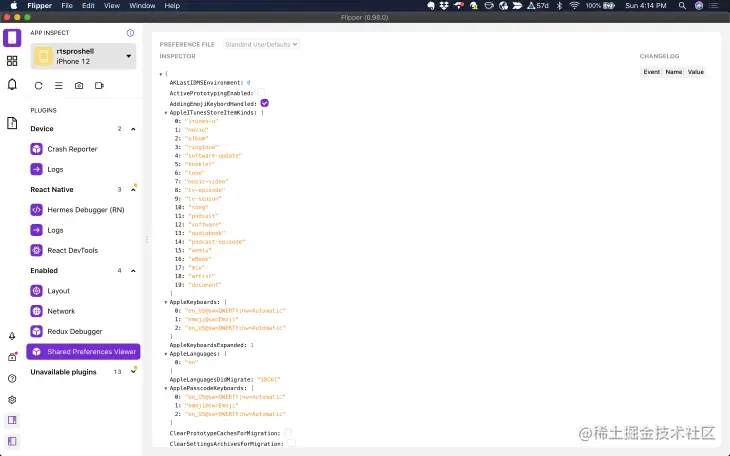Open the rtsproshell iPhone 12 device selector
The width and height of the screenshot is (730, 456).
83,56
